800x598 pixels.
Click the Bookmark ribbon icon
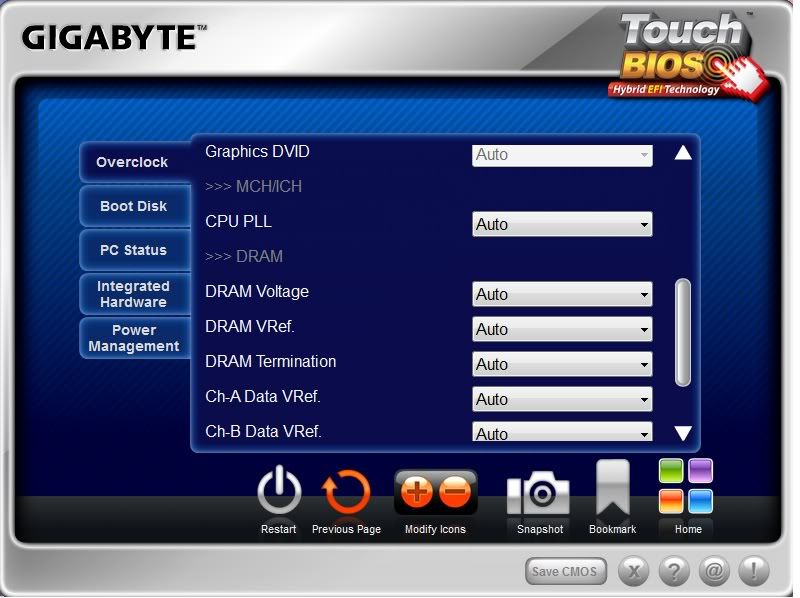pos(612,488)
